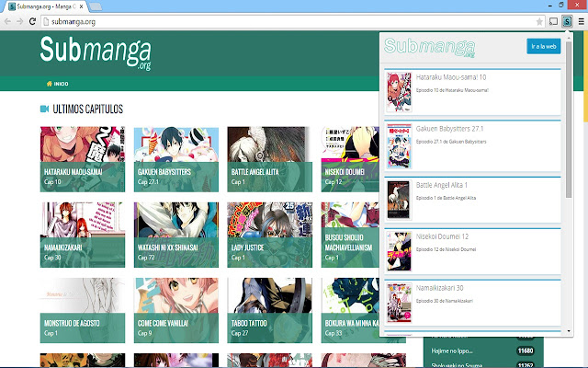The image size is (588, 368).
Task: Click the ULTIMOS CAPITULOS heading
Action: [x=88, y=109]
